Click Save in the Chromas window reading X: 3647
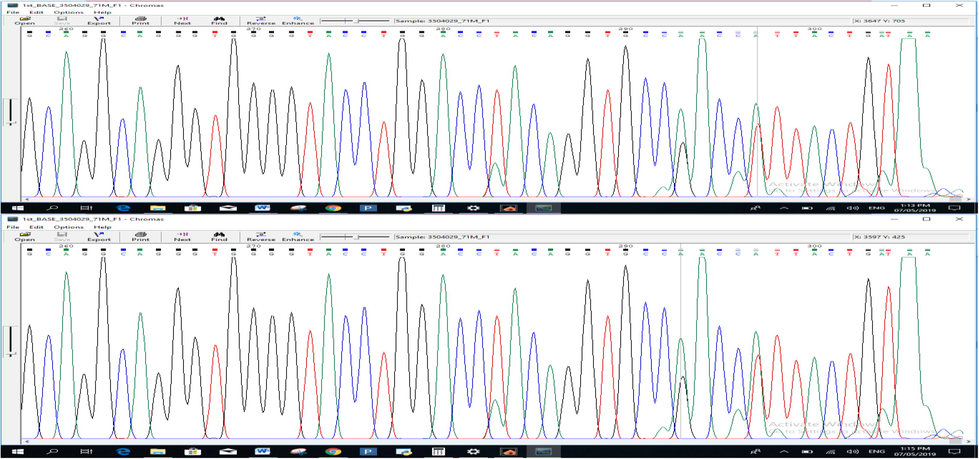The height and width of the screenshot is (459, 979). click(62, 21)
